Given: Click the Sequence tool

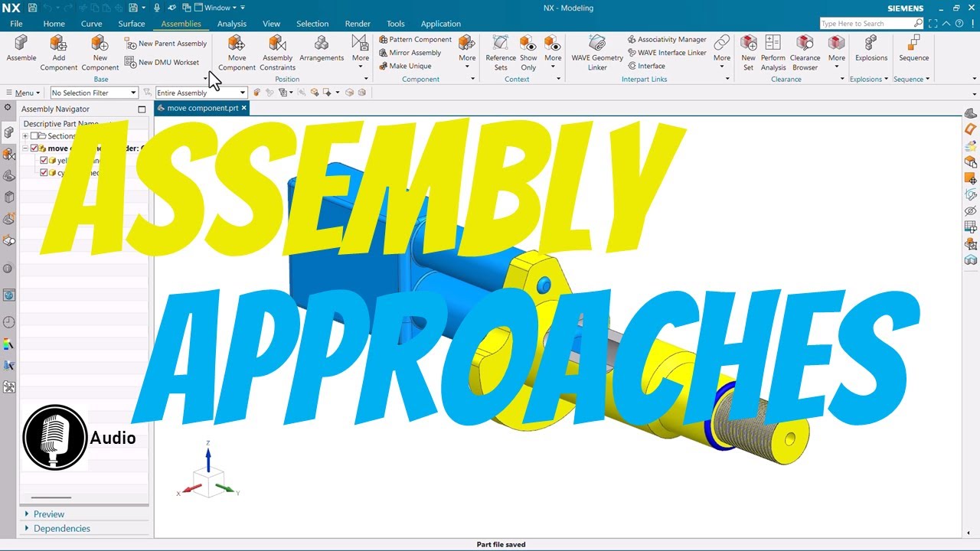Looking at the screenshot, I should click(913, 48).
